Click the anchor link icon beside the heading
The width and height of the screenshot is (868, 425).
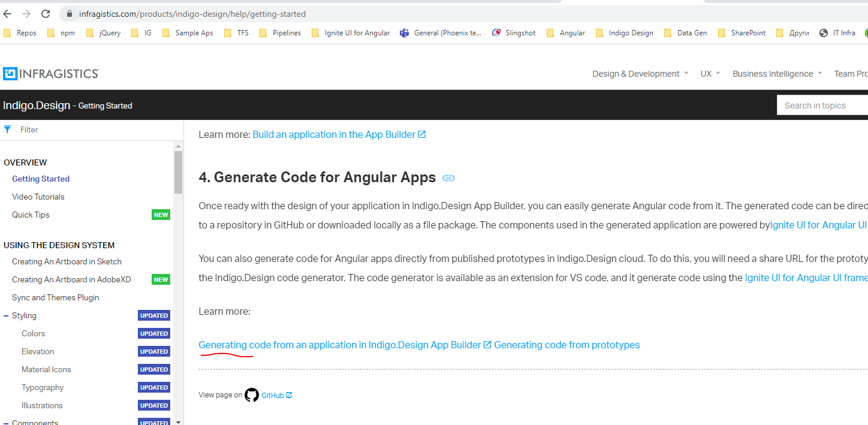click(448, 177)
